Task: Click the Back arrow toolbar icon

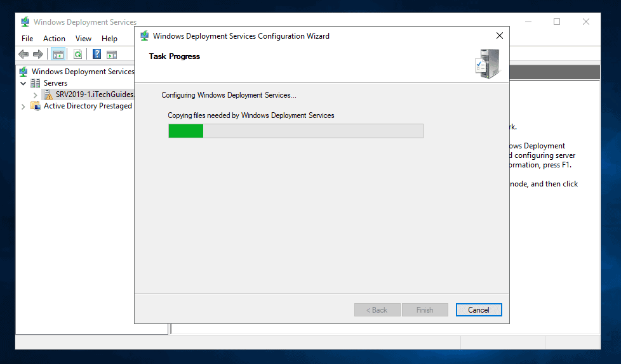Action: [23, 55]
